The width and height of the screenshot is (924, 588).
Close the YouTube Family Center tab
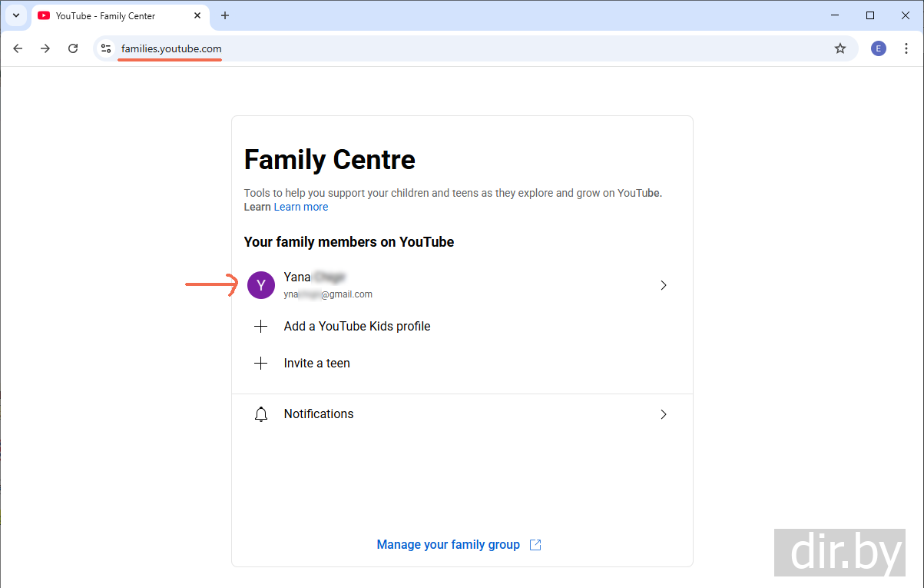pyautogui.click(x=198, y=15)
